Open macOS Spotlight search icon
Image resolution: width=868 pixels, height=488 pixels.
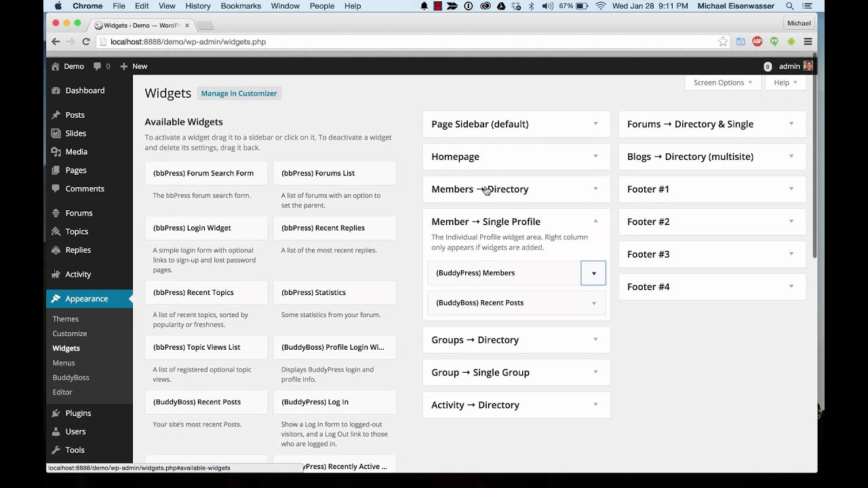click(789, 6)
